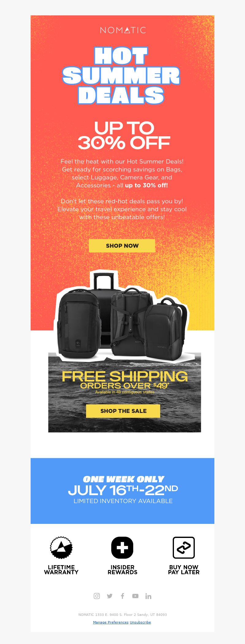Click the Up To 30% Off text
The image size is (245, 644).
point(124,135)
